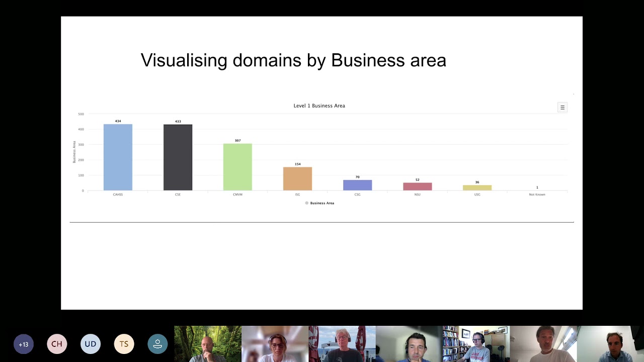
Task: Select the UD participant avatar
Action: [x=91, y=344]
